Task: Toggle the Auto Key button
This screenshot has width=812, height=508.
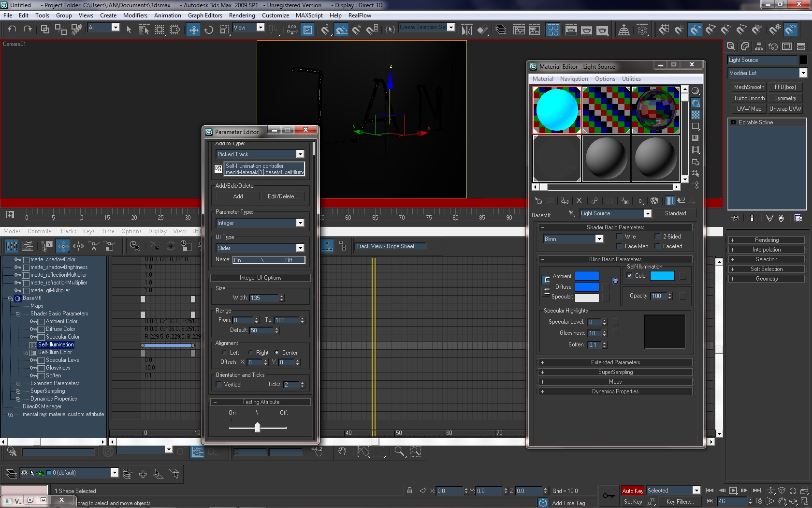Action: [633, 491]
